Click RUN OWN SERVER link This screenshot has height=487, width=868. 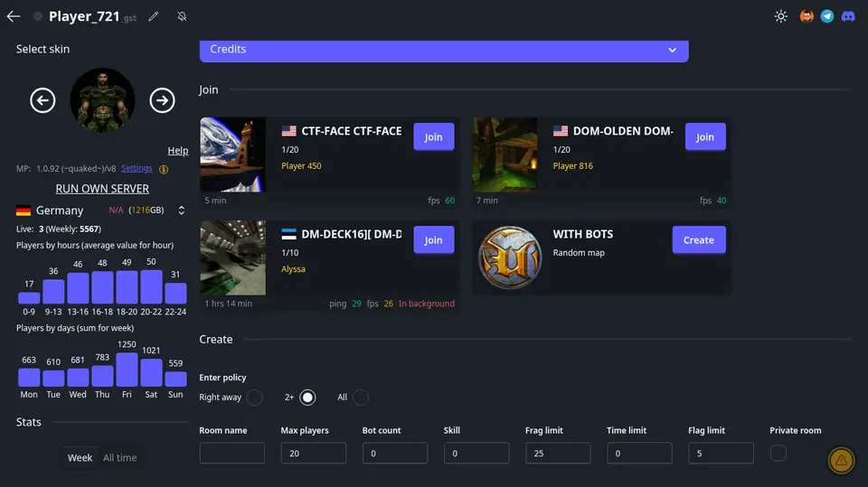coord(102,189)
